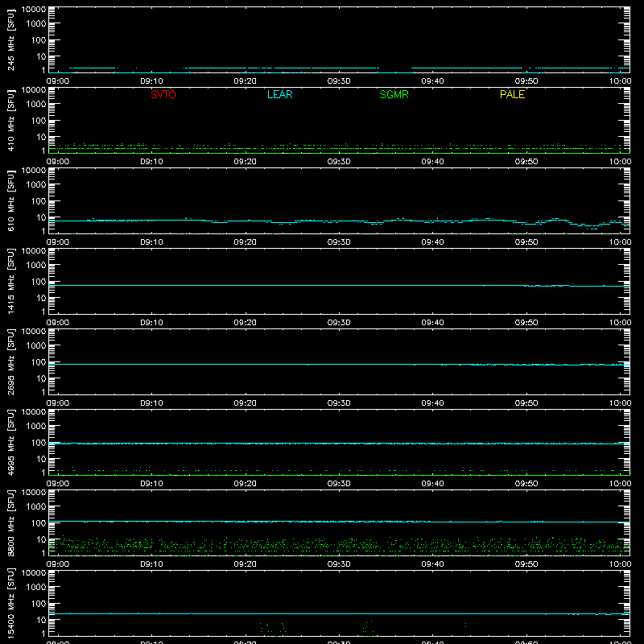The width and height of the screenshot is (644, 644).
Task: Click the 10000 tick on 245 MHz axis
Action: [34, 10]
